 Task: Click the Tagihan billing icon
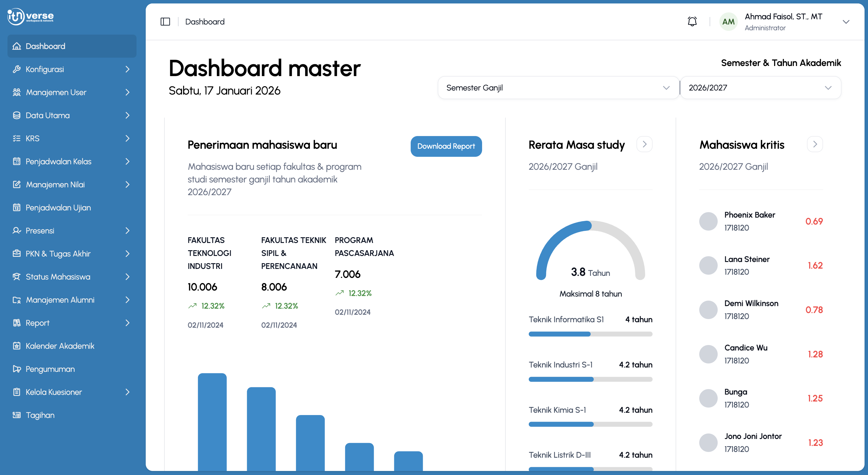[16, 415]
